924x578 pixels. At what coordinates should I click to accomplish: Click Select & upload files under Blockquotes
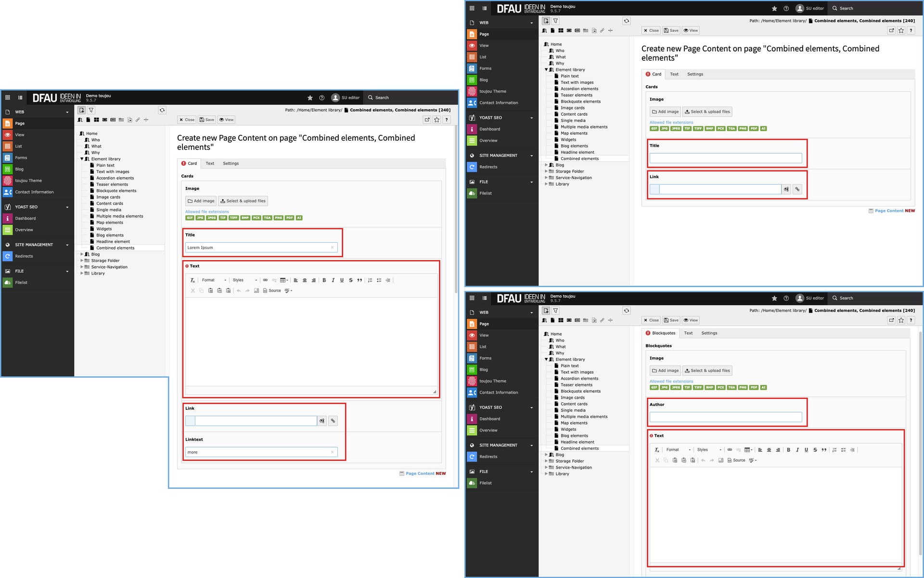coord(707,371)
